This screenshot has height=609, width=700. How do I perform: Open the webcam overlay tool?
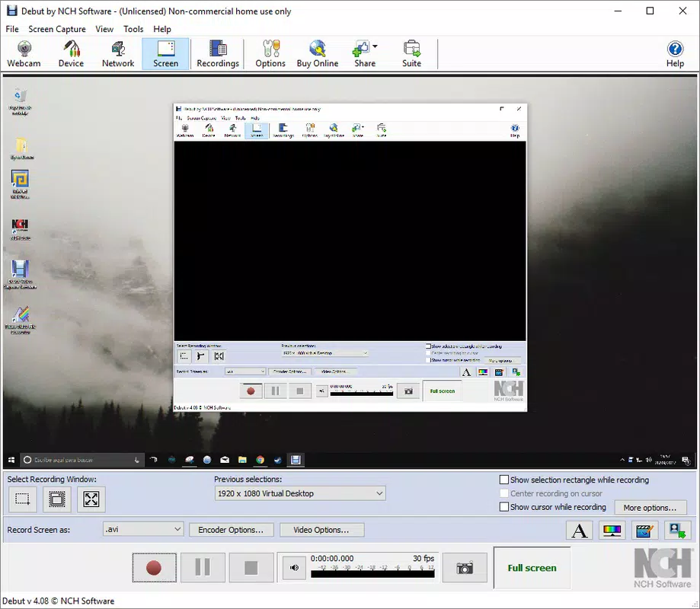(x=677, y=531)
